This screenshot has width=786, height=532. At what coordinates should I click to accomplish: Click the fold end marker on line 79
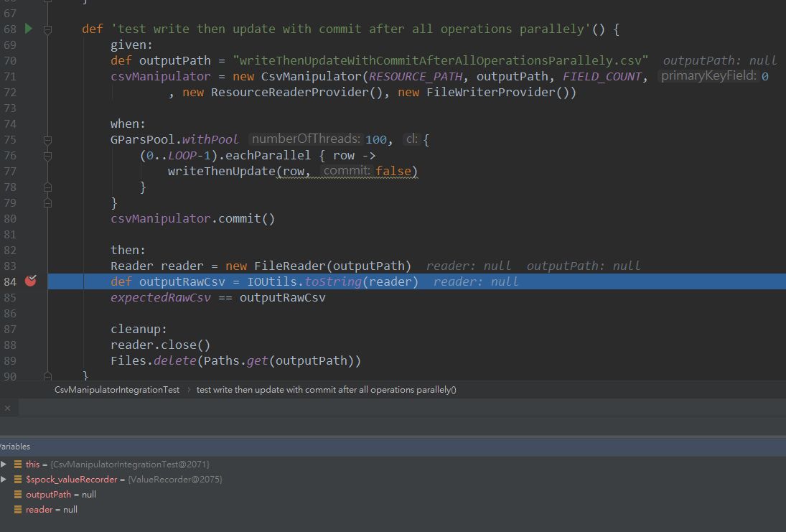coord(47,203)
